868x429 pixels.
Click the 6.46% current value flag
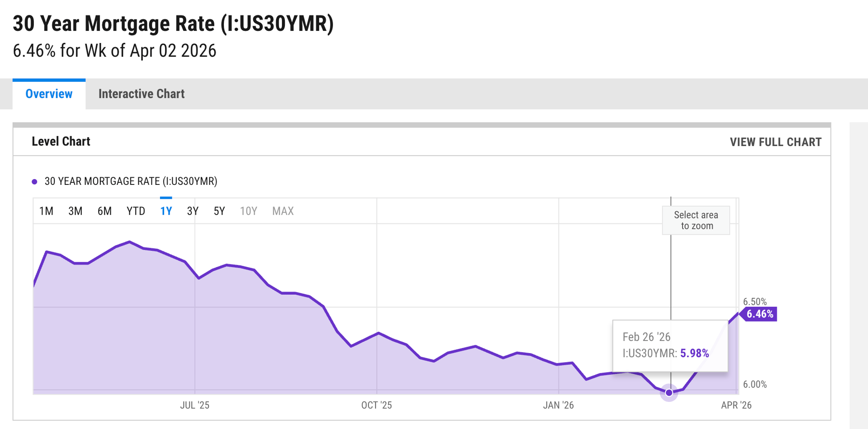click(x=759, y=314)
